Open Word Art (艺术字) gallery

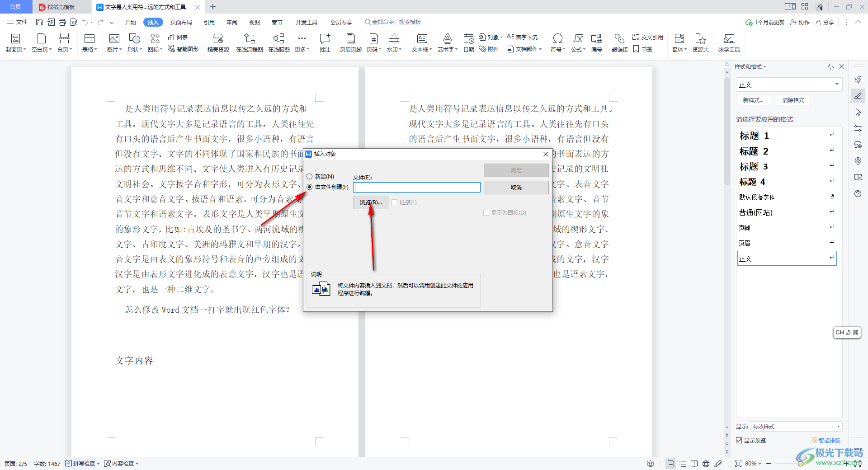click(448, 43)
